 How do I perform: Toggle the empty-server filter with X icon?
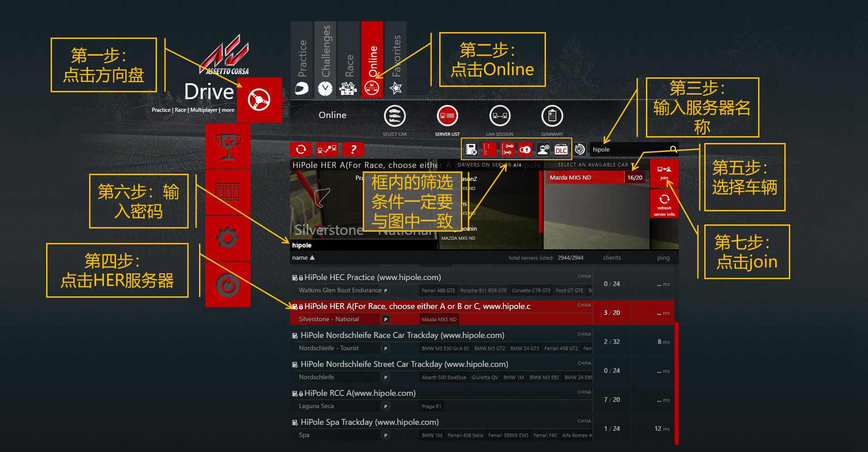tap(471, 149)
